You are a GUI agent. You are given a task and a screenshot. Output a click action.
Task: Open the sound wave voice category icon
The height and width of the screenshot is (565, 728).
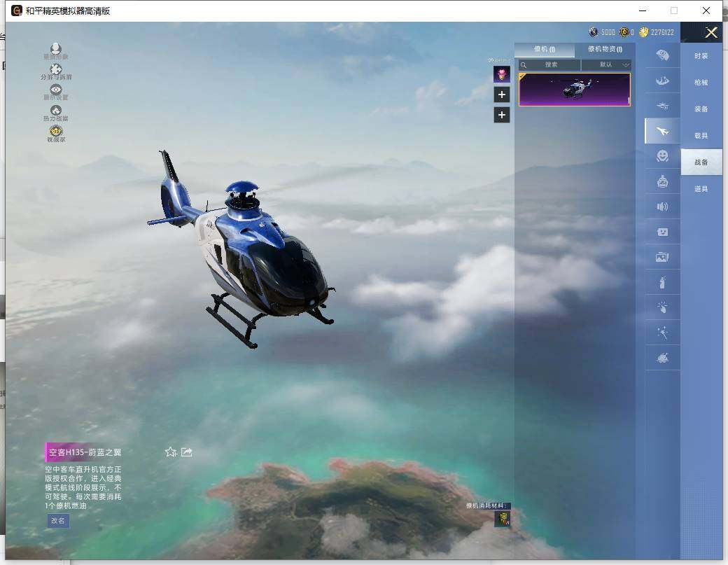tap(662, 207)
